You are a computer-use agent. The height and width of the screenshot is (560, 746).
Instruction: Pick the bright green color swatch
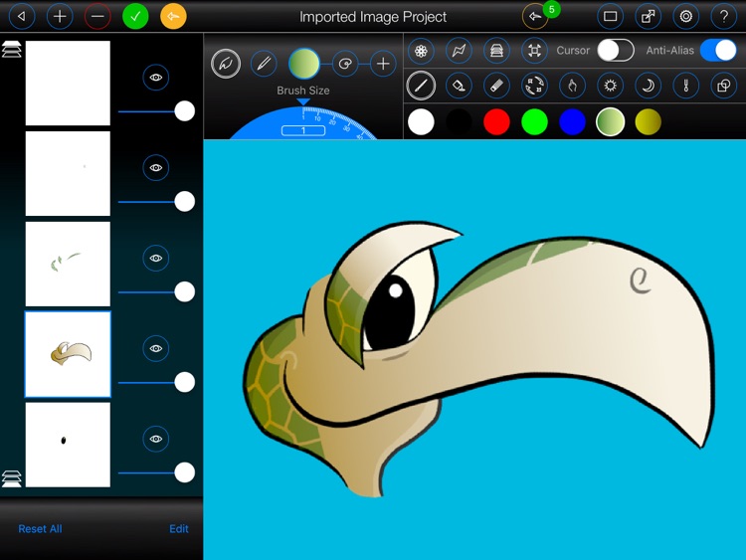(534, 121)
